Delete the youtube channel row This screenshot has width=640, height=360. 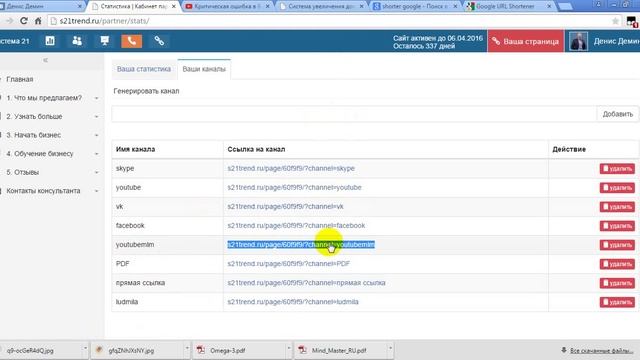[x=617, y=188]
